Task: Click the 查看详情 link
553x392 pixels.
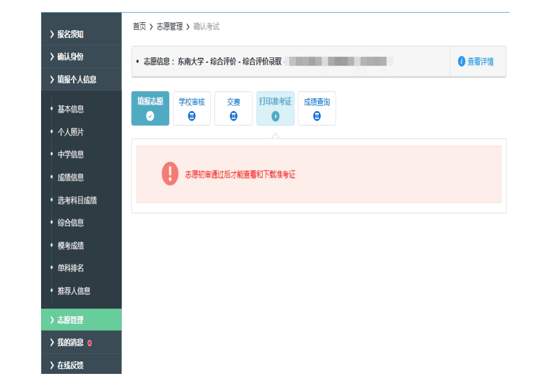Action: pyautogui.click(x=481, y=62)
